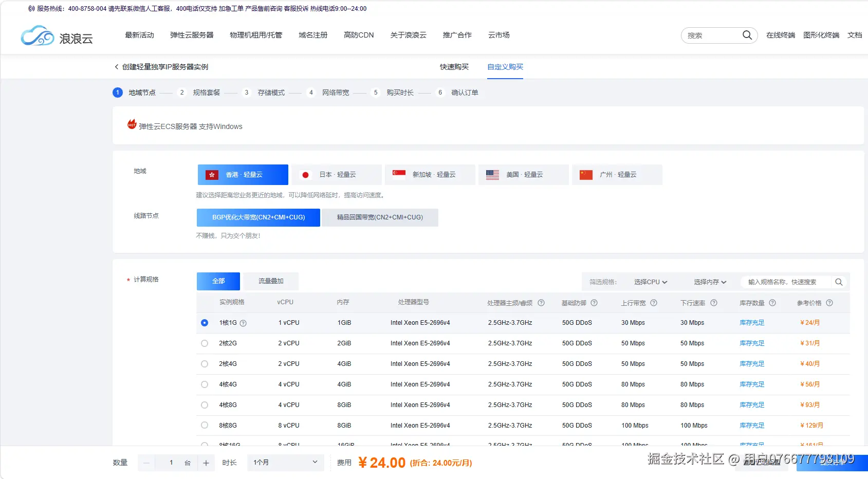
Task: Jump to step 3 存储模式
Action: 265,93
